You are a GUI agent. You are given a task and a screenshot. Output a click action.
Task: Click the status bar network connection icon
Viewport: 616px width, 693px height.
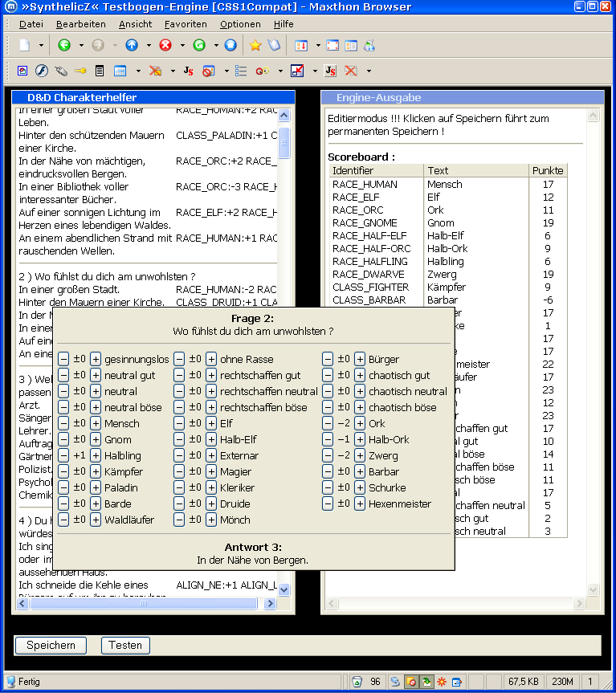click(395, 682)
